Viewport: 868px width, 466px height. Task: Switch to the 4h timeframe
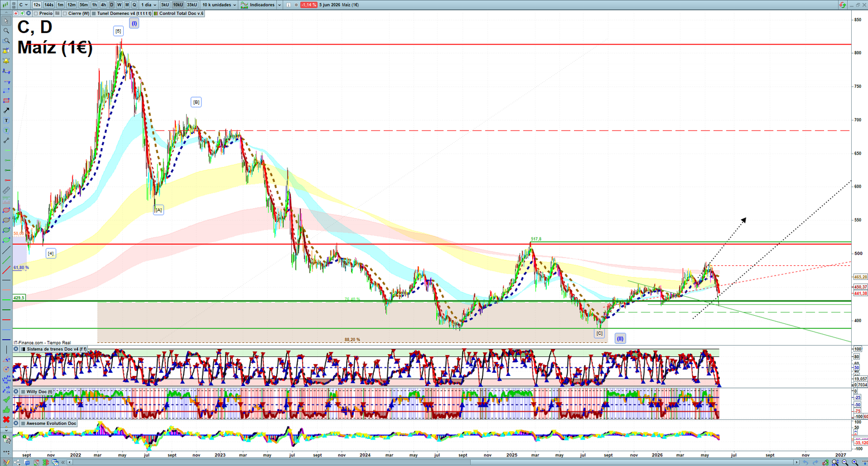(103, 4)
